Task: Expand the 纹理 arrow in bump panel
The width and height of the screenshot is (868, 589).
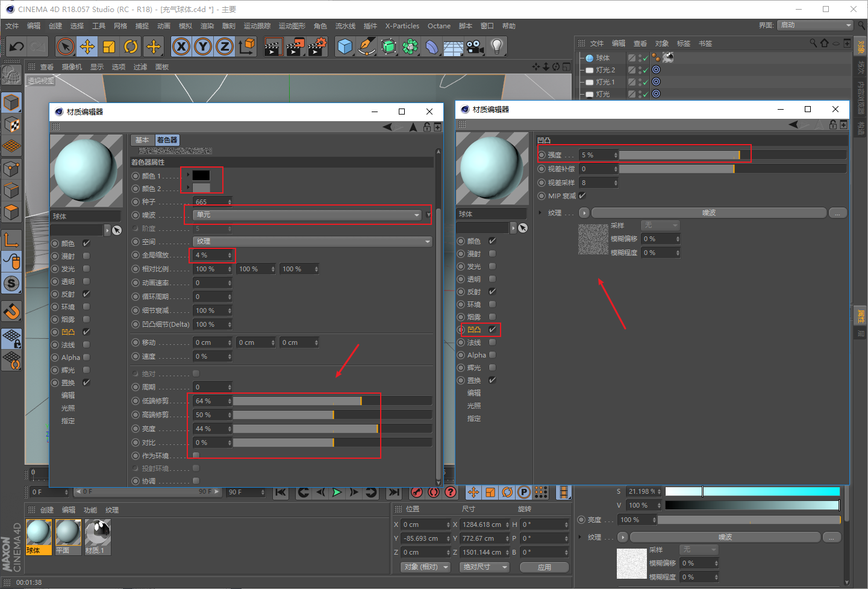Action: (540, 213)
